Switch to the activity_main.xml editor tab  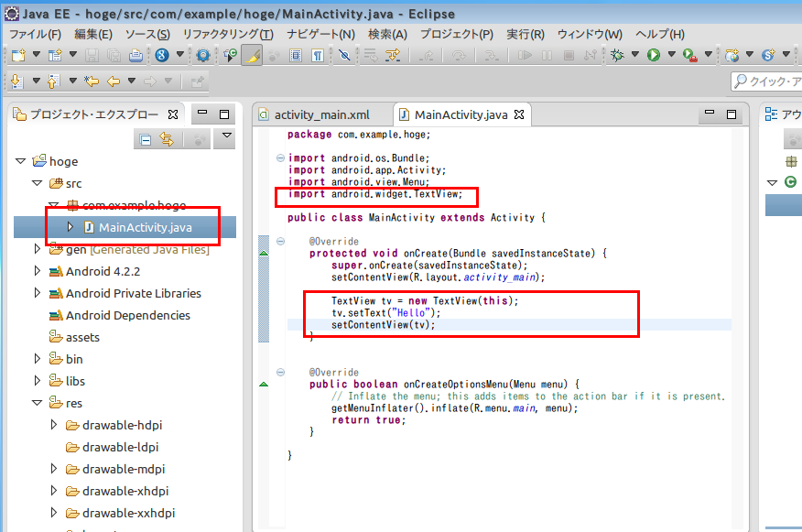click(322, 114)
